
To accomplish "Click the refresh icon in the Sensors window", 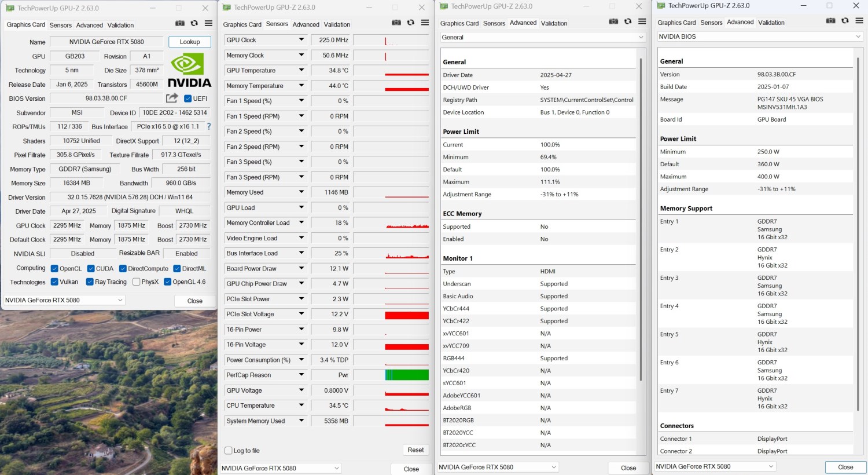I will (410, 23).
